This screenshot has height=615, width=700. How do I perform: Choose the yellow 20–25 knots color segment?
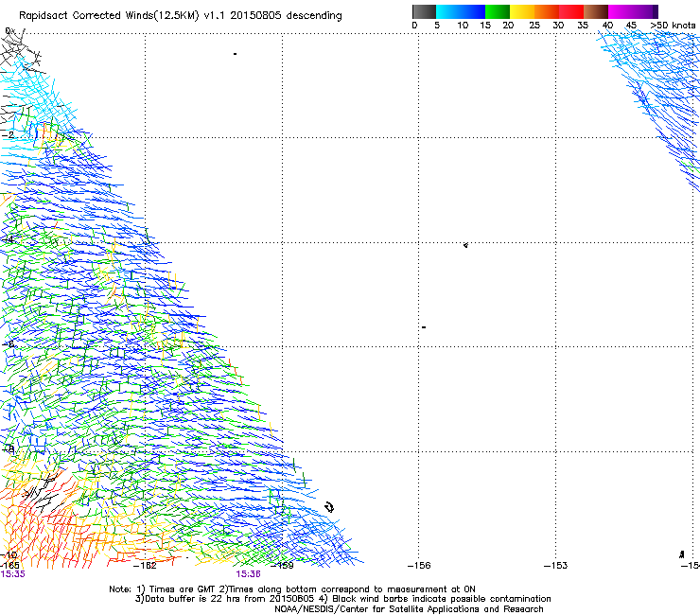[x=522, y=11]
